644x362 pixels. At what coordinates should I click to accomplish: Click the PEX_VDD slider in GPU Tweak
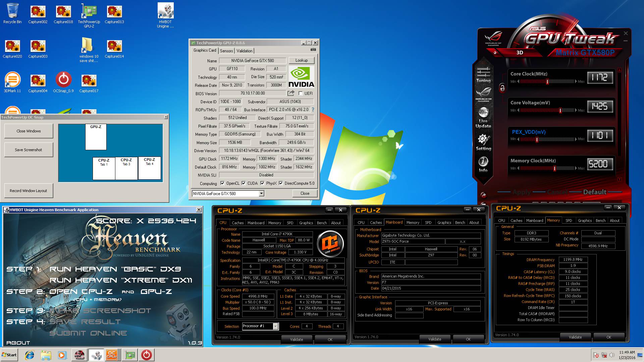[547, 139]
